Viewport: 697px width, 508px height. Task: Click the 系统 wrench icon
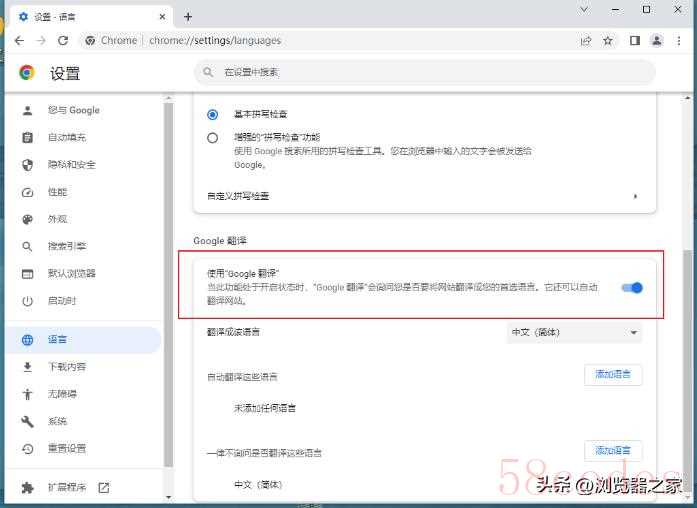coord(28,421)
